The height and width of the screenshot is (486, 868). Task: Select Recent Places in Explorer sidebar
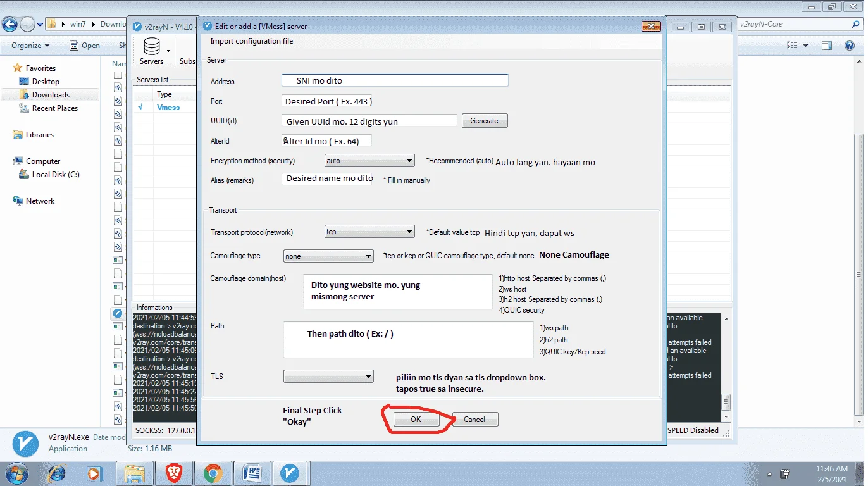(x=55, y=108)
